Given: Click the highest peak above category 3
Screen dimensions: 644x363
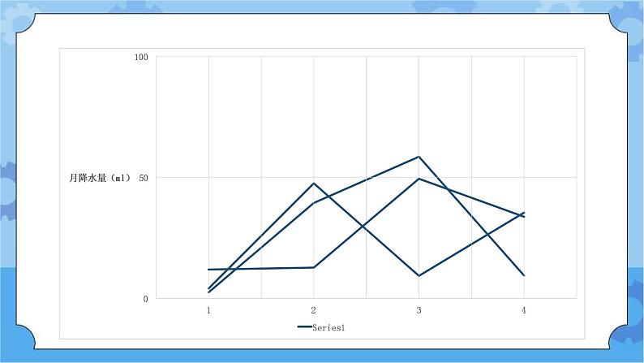Looking at the screenshot, I should (x=419, y=157).
